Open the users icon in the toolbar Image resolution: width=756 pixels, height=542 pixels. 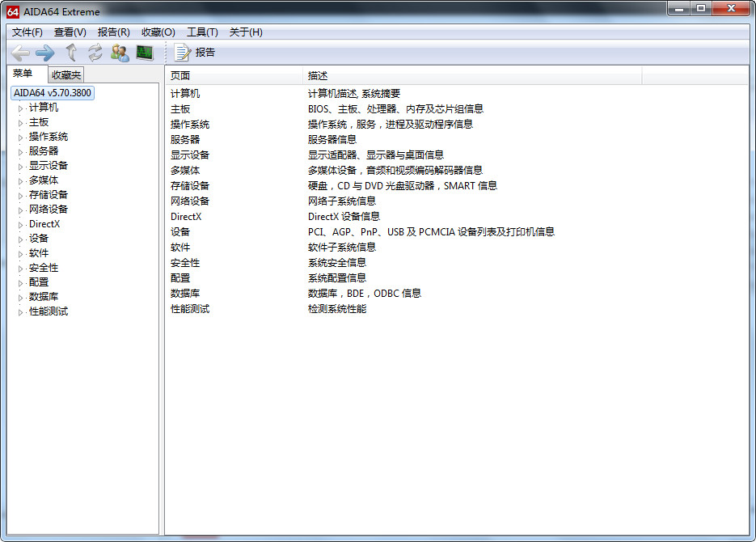[120, 53]
